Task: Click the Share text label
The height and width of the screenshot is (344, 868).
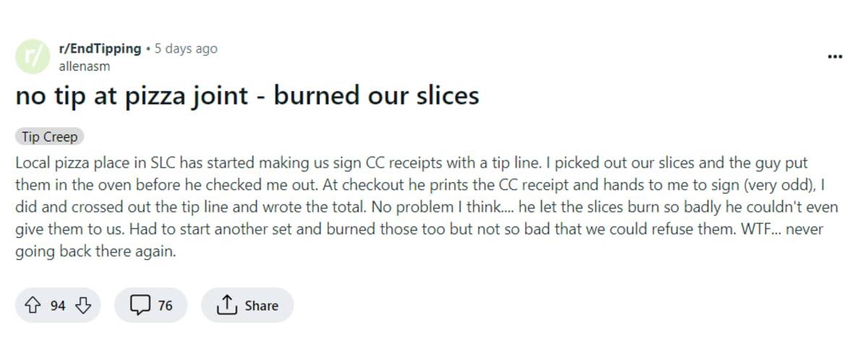Action: pos(261,306)
